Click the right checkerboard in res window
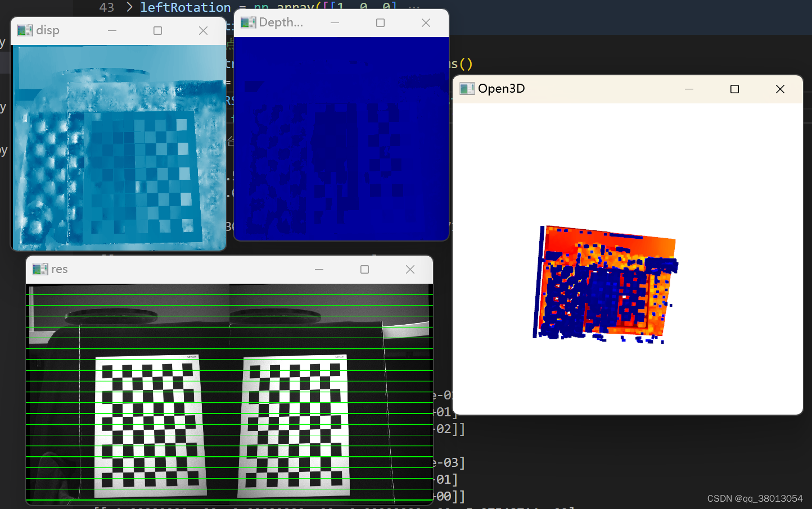The width and height of the screenshot is (812, 509). click(x=294, y=426)
